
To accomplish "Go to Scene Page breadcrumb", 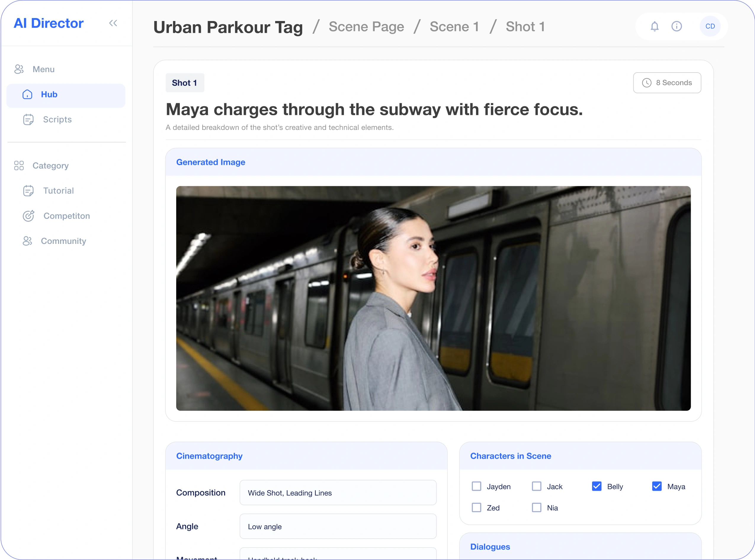I will [x=366, y=26].
